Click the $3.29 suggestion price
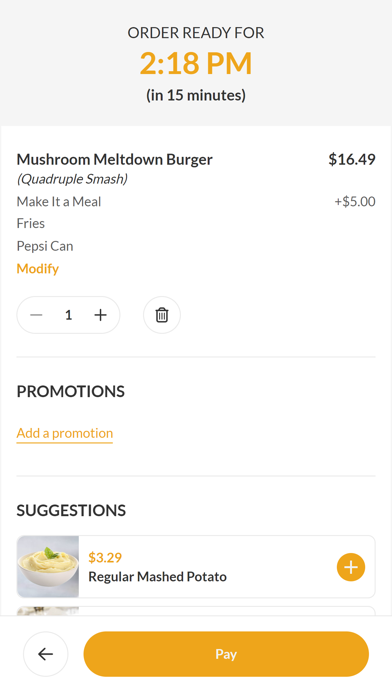Viewport: 392px width, 696px height. click(105, 558)
